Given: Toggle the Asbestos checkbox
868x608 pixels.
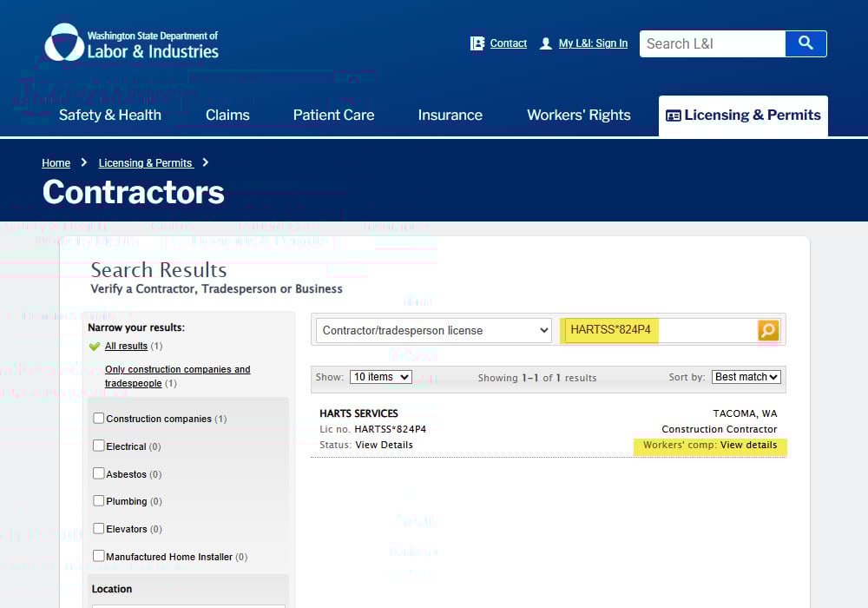Looking at the screenshot, I should click(99, 474).
